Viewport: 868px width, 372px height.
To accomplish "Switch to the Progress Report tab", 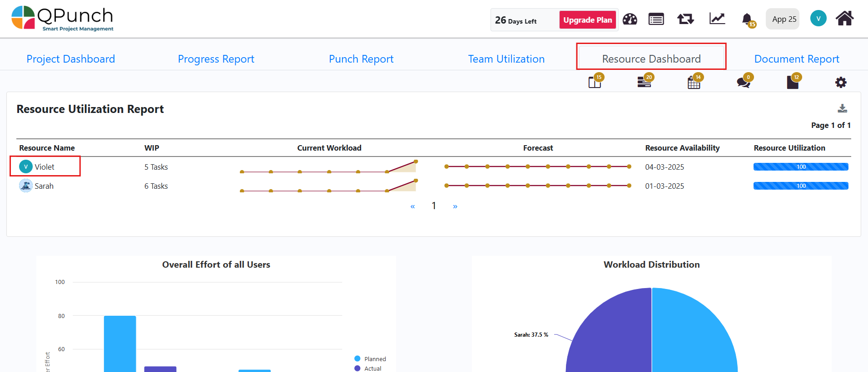I will tap(216, 59).
